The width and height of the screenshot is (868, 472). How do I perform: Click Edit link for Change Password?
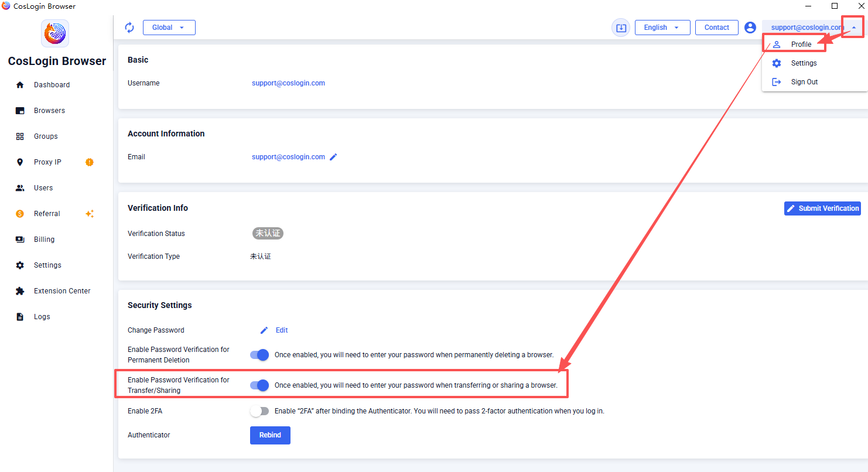click(282, 330)
